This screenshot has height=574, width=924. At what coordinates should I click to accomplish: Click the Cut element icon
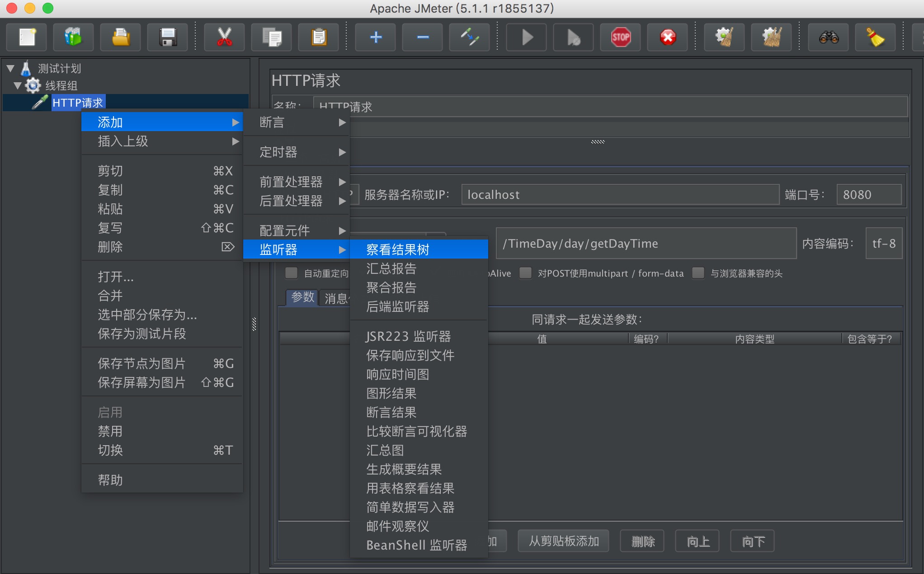click(x=226, y=38)
